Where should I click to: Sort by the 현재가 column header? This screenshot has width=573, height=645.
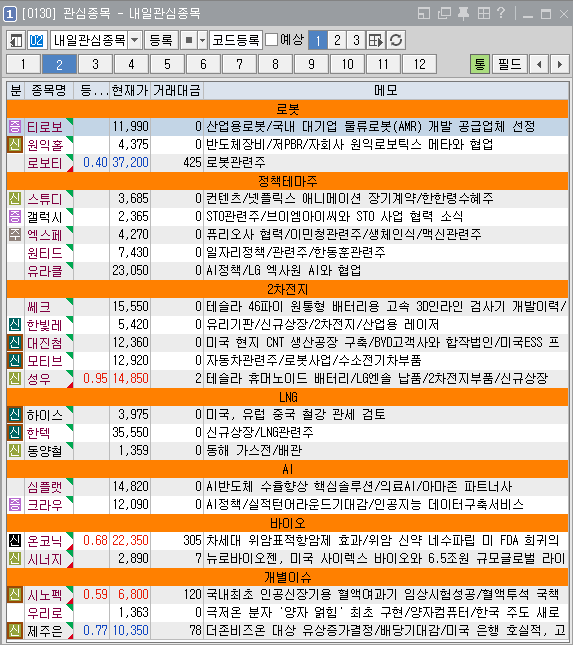click(x=130, y=90)
